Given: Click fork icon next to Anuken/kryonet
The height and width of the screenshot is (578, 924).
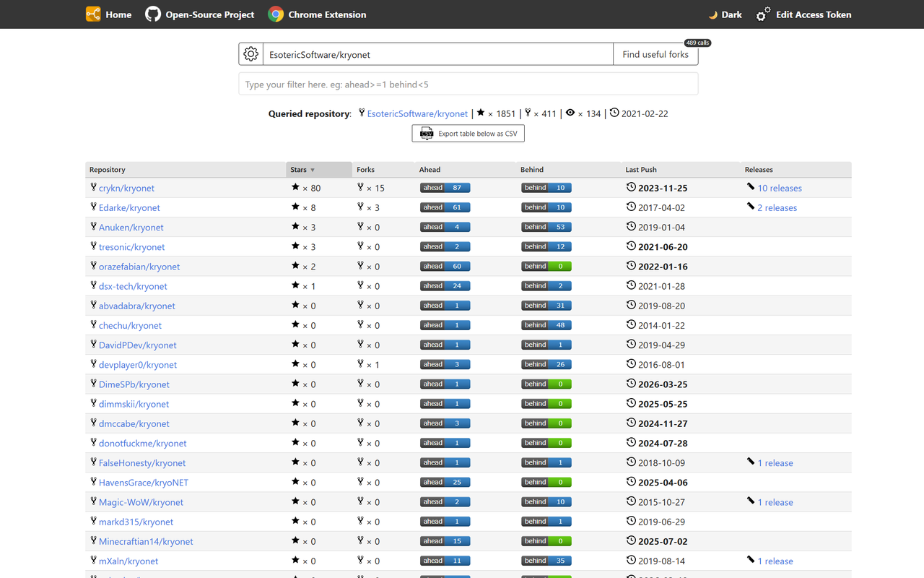Looking at the screenshot, I should (93, 226).
